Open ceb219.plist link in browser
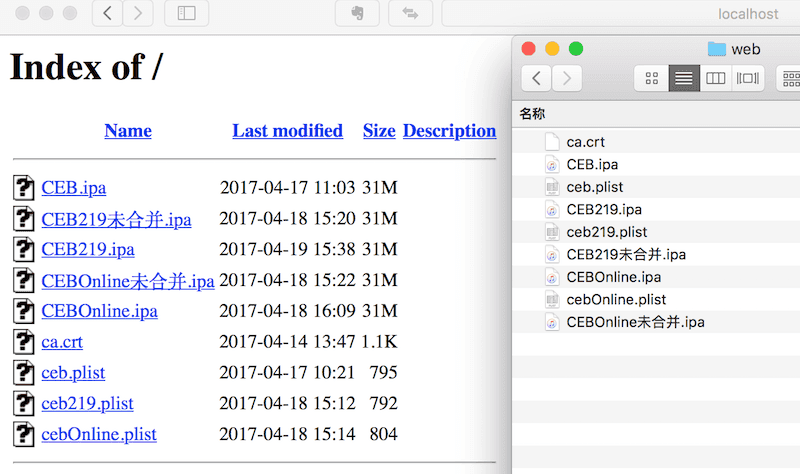 87,404
